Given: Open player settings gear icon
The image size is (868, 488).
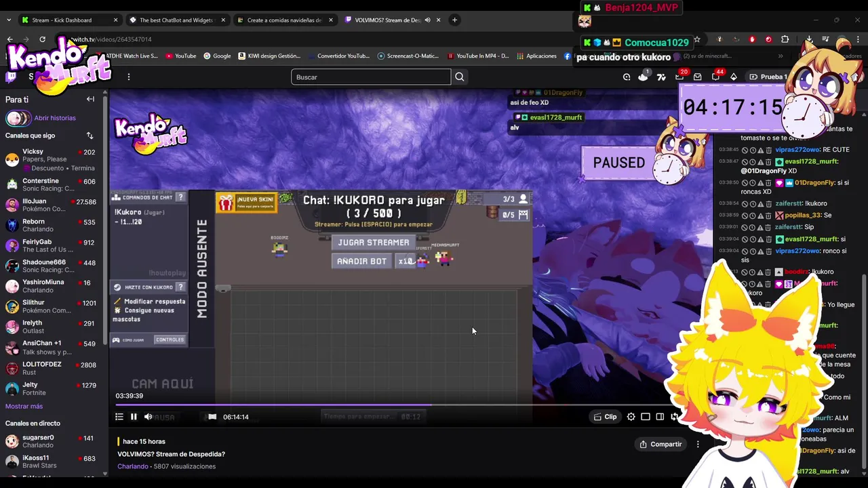Looking at the screenshot, I should click(x=631, y=417).
